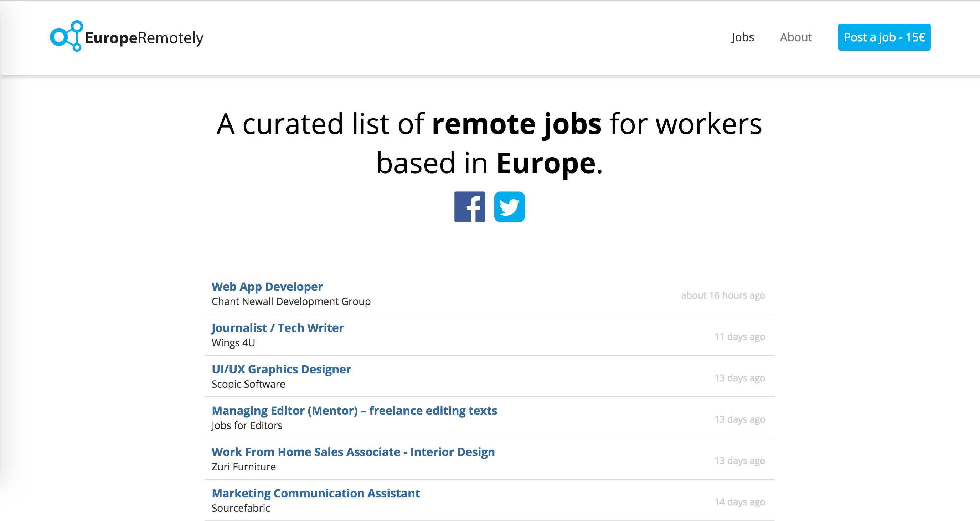Open the Journalist / Tech Writer listing
980x521 pixels.
[x=277, y=327]
